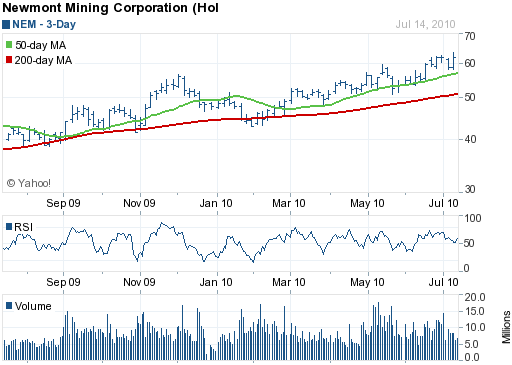Click the price axis value 70
Image resolution: width=512 pixels, height=365 pixels.
point(470,36)
